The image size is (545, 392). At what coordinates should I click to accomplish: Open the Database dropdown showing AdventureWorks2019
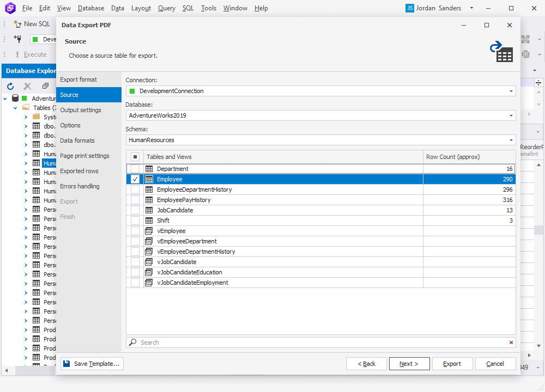point(511,115)
